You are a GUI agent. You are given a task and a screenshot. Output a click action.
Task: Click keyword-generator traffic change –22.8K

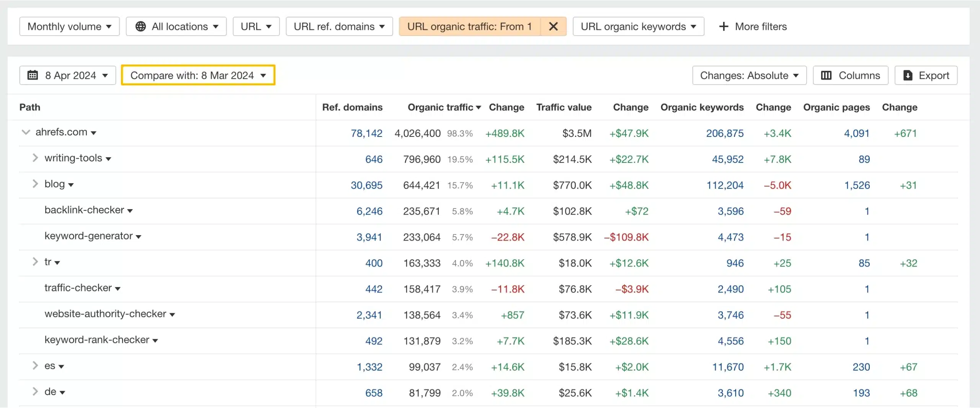click(508, 237)
